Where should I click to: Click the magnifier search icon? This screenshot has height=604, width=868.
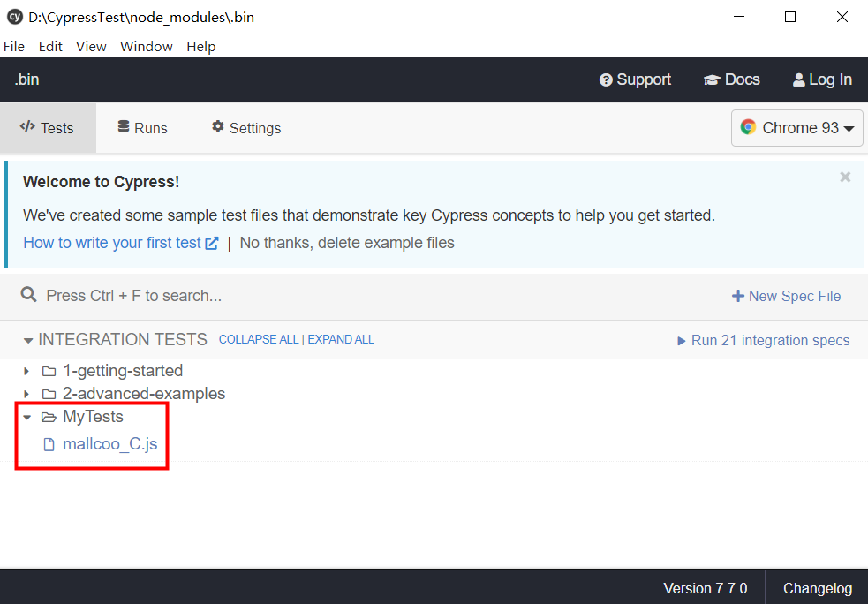pos(29,295)
